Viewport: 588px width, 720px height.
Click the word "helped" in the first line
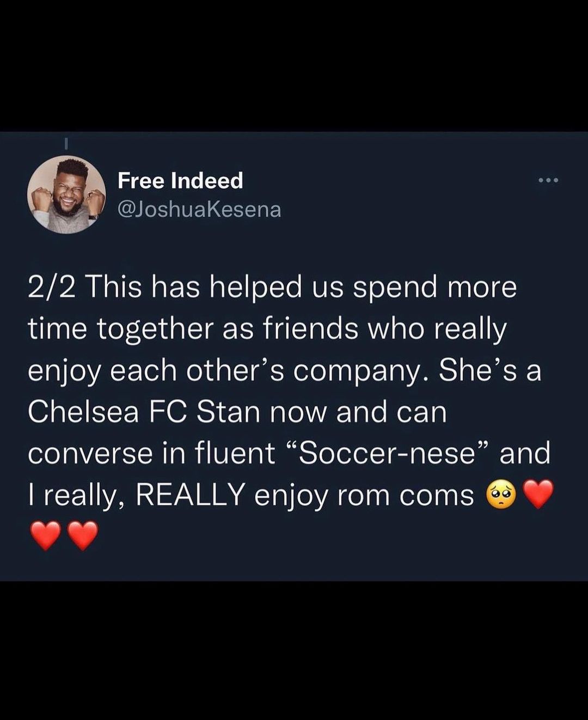(255, 287)
